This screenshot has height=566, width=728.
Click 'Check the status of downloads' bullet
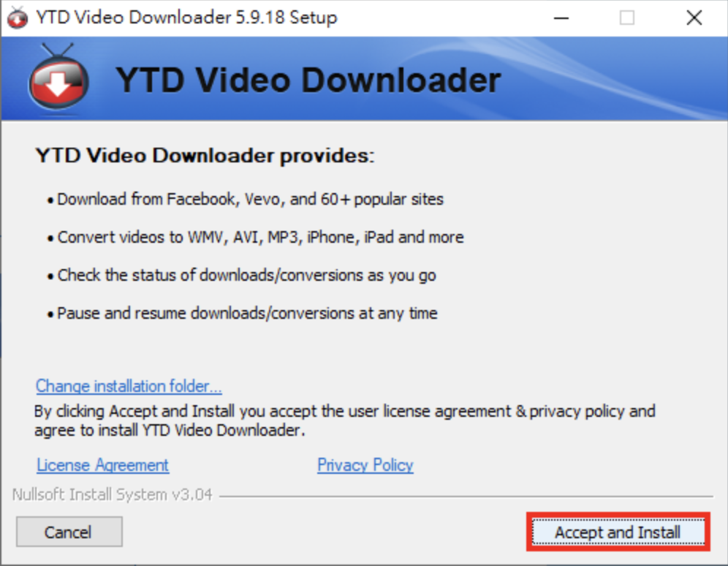coord(246,276)
